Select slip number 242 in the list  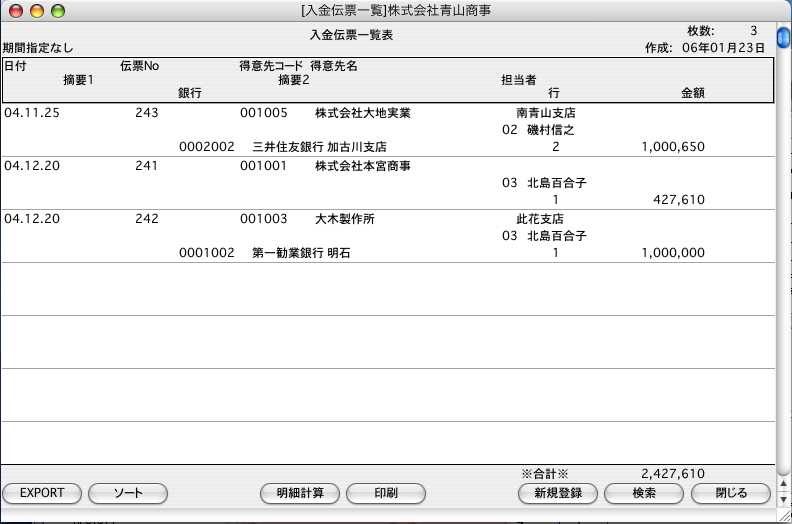(146, 218)
